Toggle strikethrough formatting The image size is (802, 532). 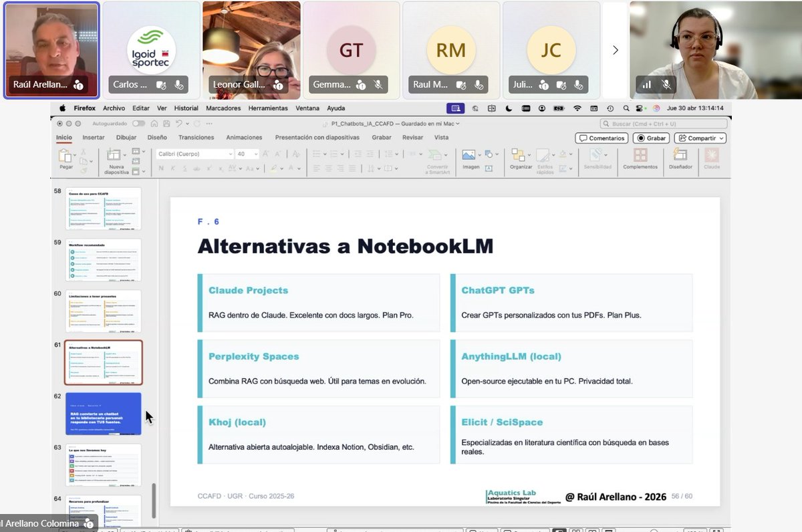(197, 168)
